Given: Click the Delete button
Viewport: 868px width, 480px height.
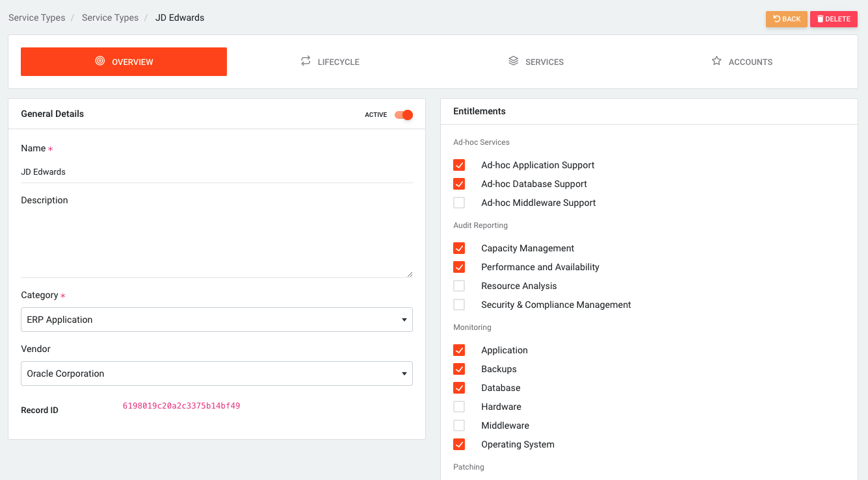Looking at the screenshot, I should (834, 19).
